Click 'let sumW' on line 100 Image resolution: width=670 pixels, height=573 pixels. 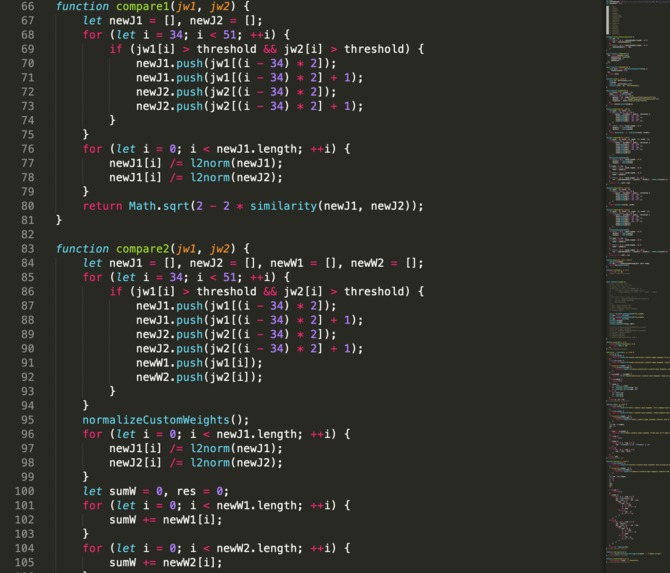[x=109, y=491]
